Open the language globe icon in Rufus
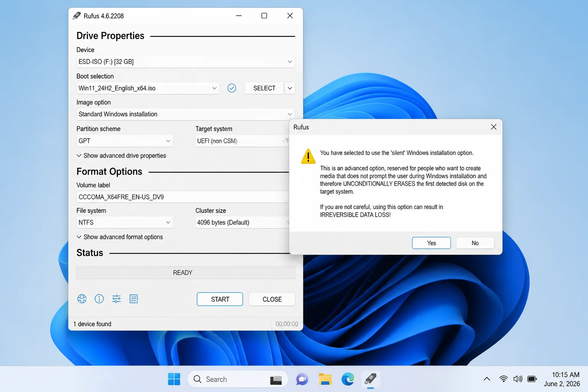The height and width of the screenshot is (392, 588). pyautogui.click(x=82, y=299)
